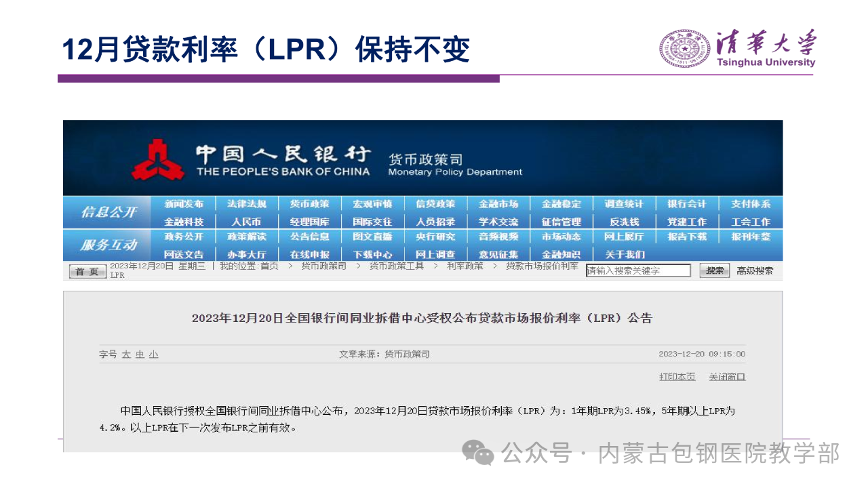Click the 首页 home button
The height and width of the screenshot is (488, 868).
point(87,271)
